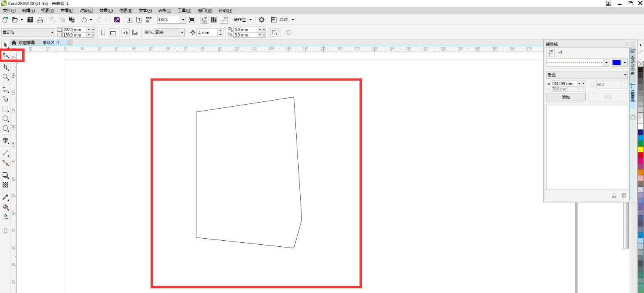The height and width of the screenshot is (293, 644).
Task: Select the Crop tool
Action: pos(6,67)
